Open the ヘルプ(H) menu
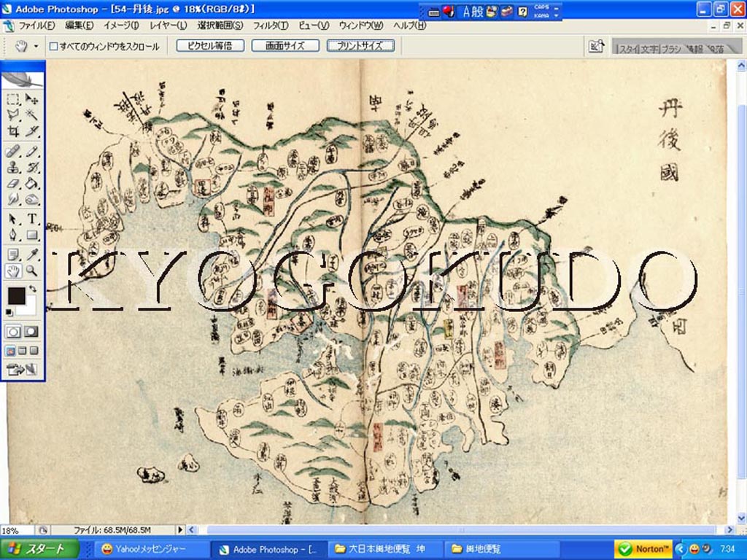Image resolution: width=747 pixels, height=560 pixels. click(x=410, y=26)
